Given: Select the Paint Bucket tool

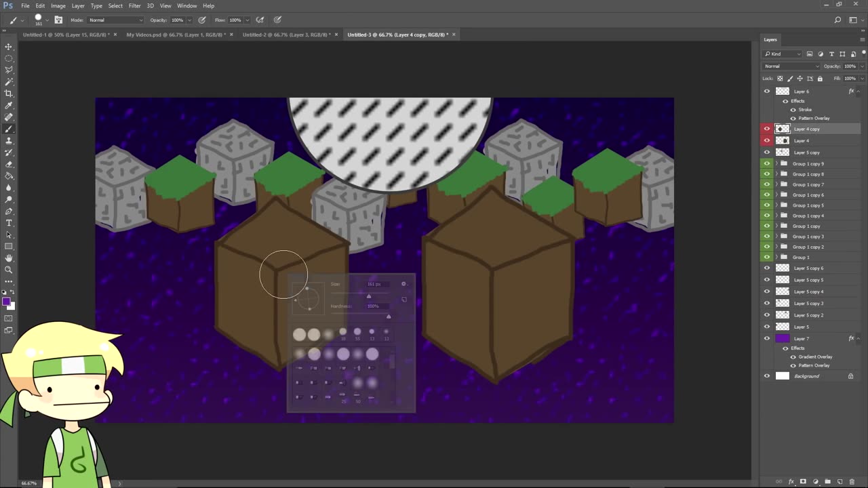Looking at the screenshot, I should (x=9, y=176).
